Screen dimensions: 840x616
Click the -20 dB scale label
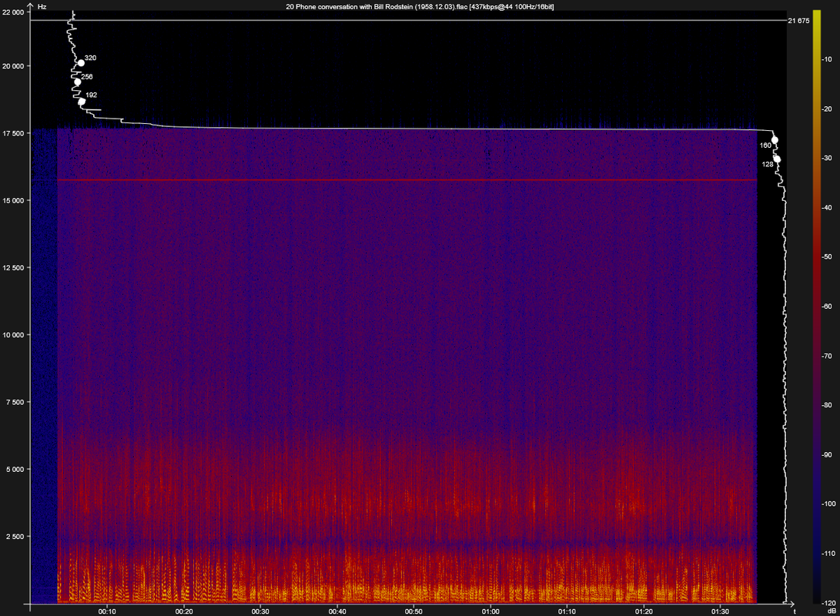[x=827, y=109]
